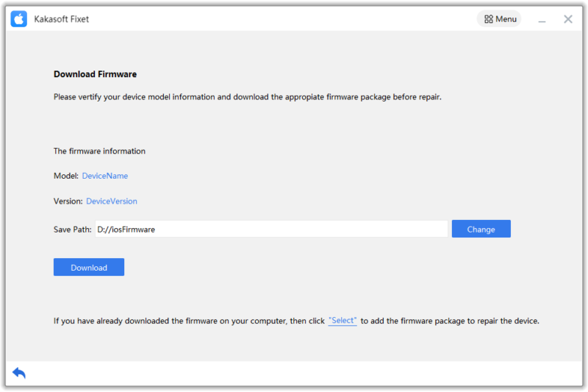Click the DeviceName model value
Viewport: 588px width, 392px height.
click(104, 176)
